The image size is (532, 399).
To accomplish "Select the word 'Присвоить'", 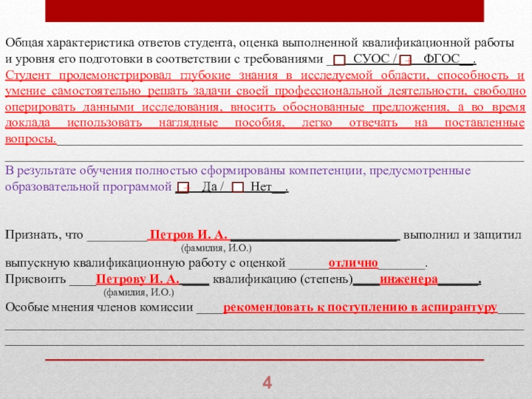I will click(36, 279).
